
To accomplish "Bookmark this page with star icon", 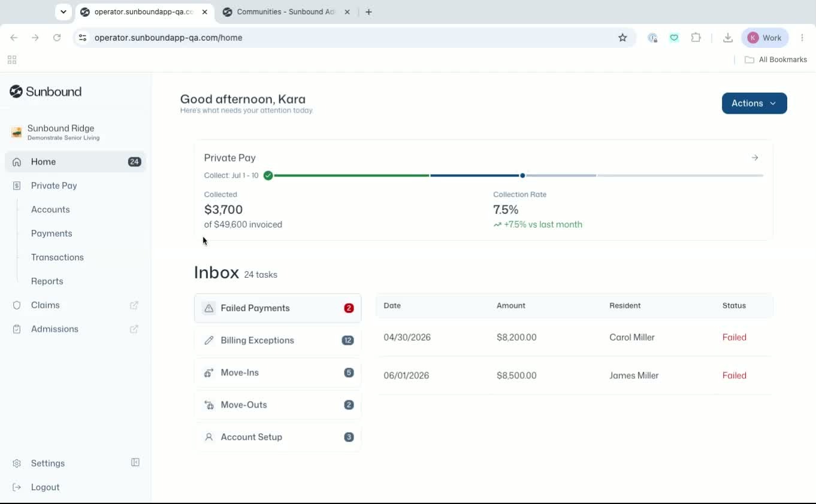I will (x=622, y=38).
